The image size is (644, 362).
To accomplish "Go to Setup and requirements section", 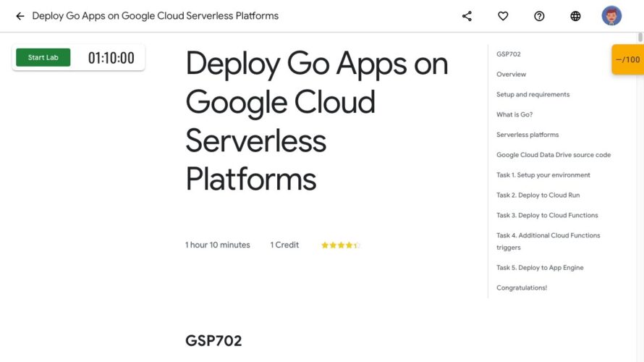I will (x=533, y=95).
